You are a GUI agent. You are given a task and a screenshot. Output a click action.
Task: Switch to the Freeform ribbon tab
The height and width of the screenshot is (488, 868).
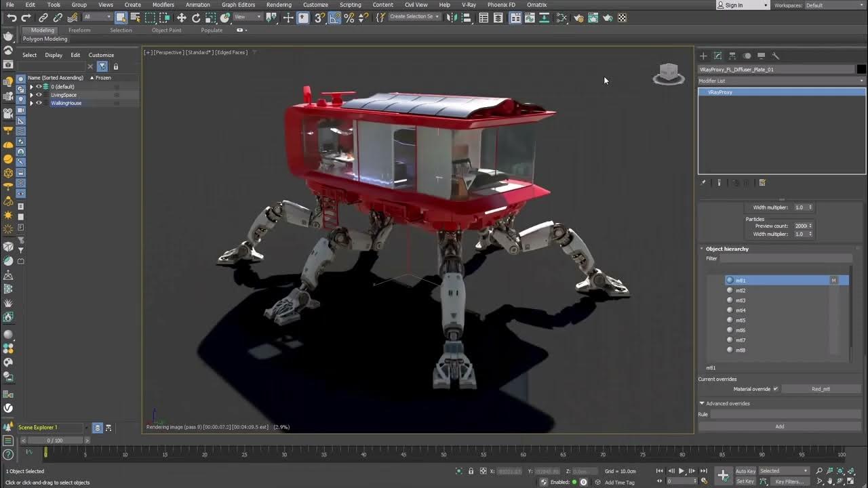[79, 30]
